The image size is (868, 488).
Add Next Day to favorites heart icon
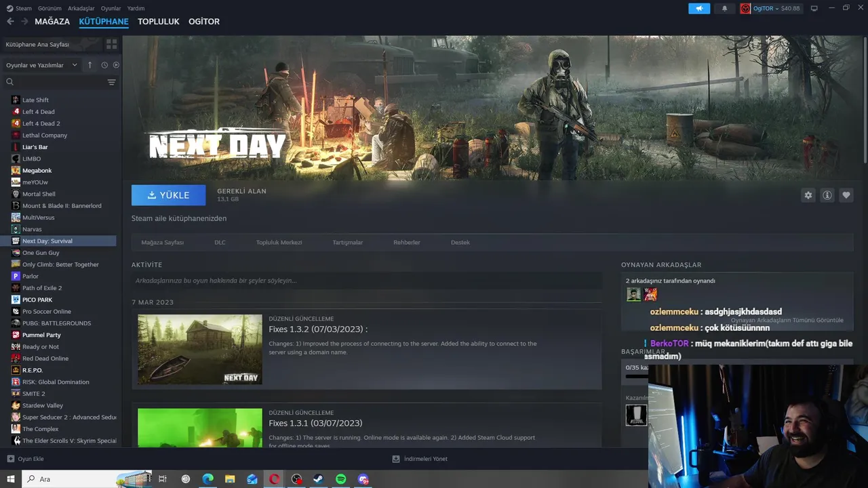846,195
